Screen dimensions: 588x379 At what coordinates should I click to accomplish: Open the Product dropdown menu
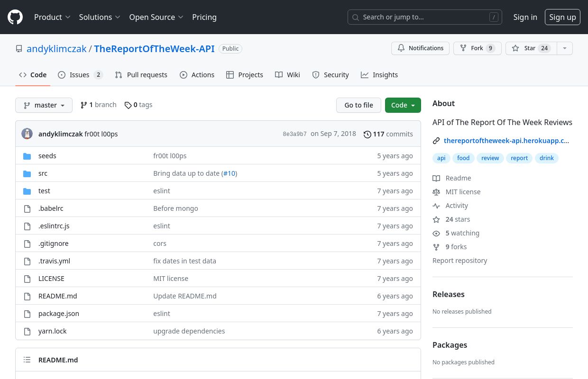tap(52, 17)
